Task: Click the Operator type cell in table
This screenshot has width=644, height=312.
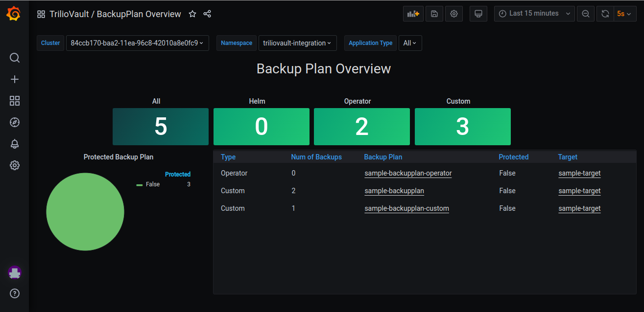Action: 234,173
